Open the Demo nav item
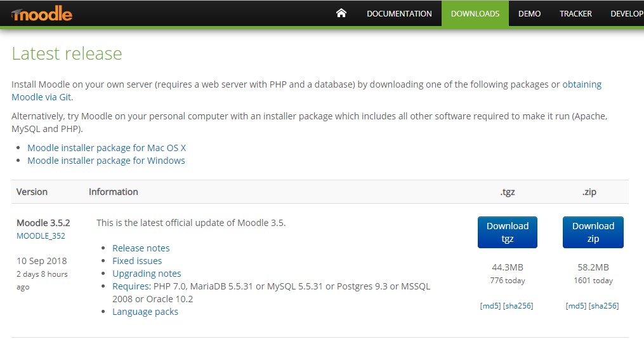The image size is (644, 339). (x=529, y=13)
